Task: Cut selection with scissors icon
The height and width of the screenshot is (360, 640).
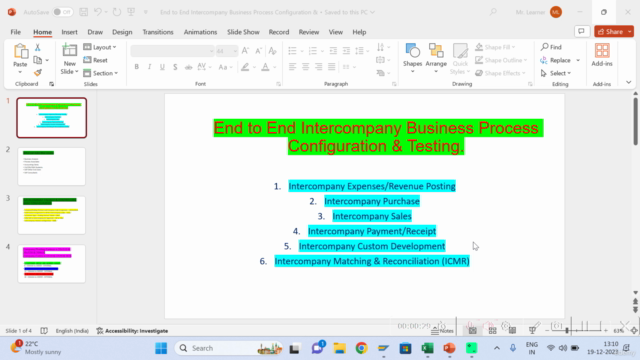Action: pos(38,47)
